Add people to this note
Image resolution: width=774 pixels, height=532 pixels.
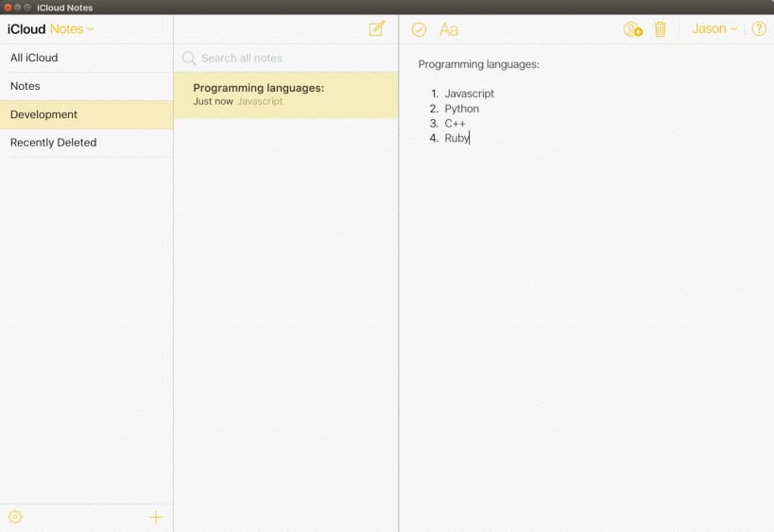pyautogui.click(x=632, y=29)
